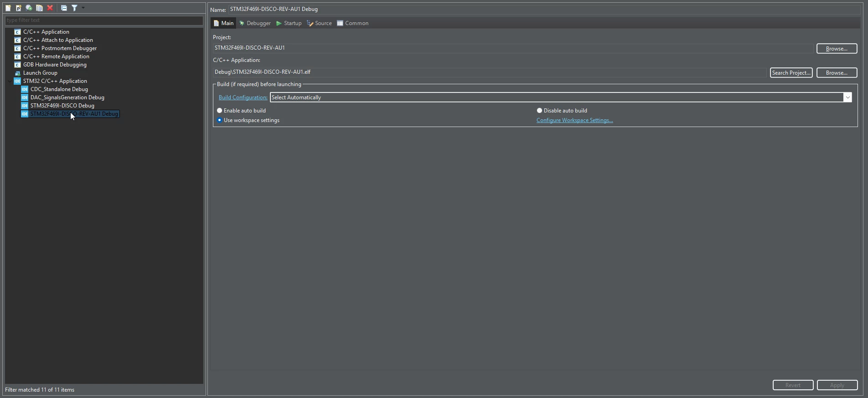Click Search Project button
This screenshot has height=398, width=868.
click(791, 72)
